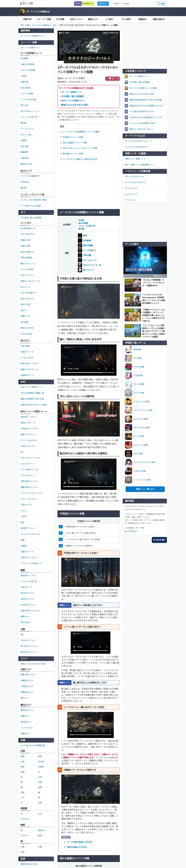Click the パズドラ攻略 dragon icon
The height and width of the screenshot is (868, 186).
[x=128, y=367]
